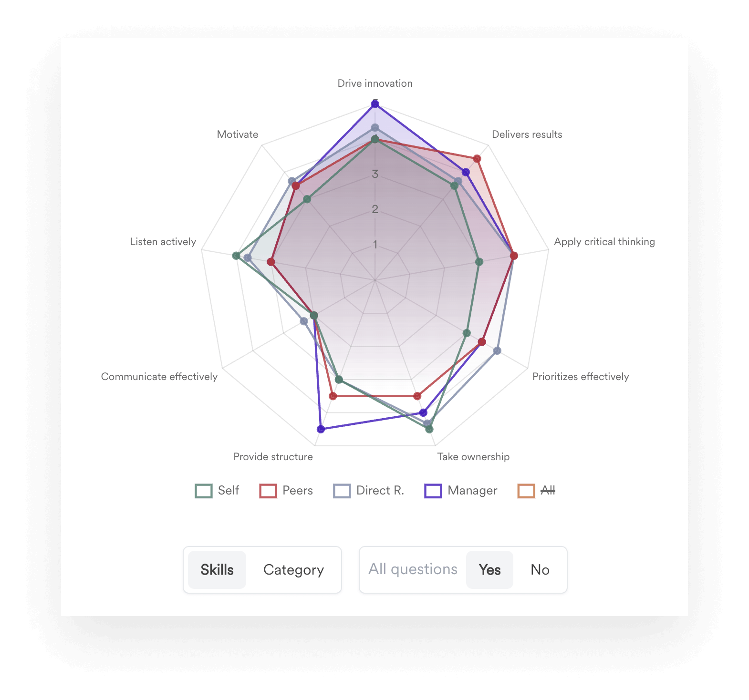Click the Drive innovation axis label
Viewport: 749px width, 700px height.
click(x=375, y=83)
